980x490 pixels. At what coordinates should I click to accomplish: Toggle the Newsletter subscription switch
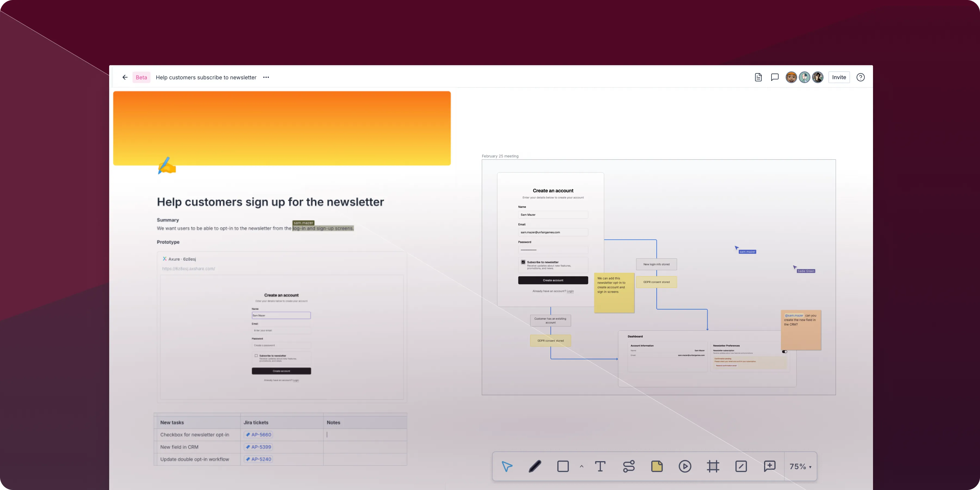coord(785,351)
